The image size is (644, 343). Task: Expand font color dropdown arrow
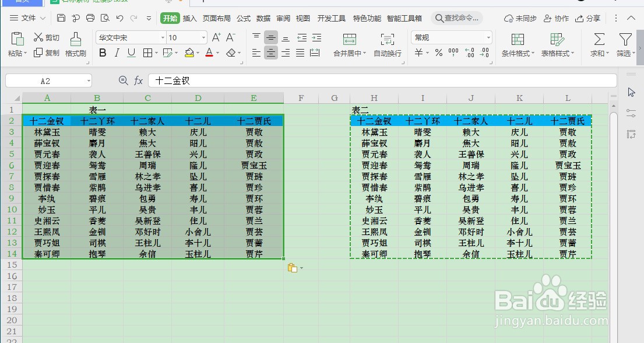click(x=218, y=53)
